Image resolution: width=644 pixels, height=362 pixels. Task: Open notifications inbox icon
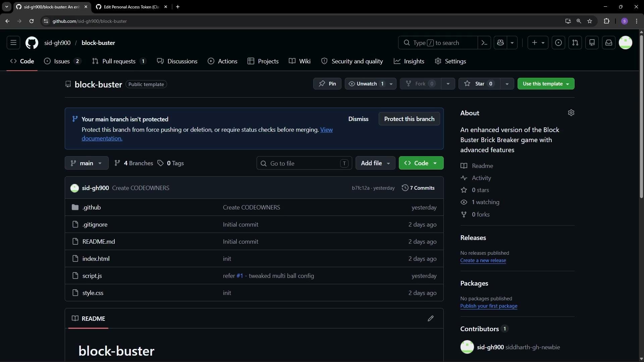click(x=609, y=43)
